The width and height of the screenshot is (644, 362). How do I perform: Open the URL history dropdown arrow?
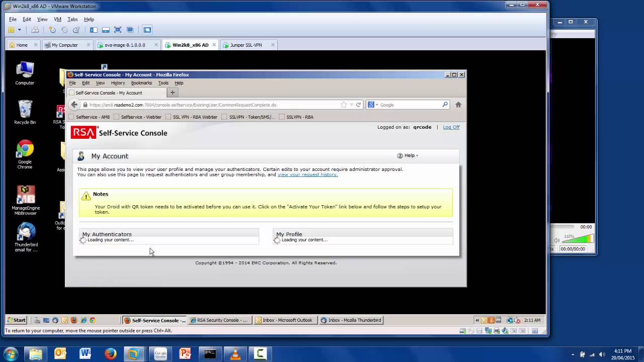tap(352, 105)
